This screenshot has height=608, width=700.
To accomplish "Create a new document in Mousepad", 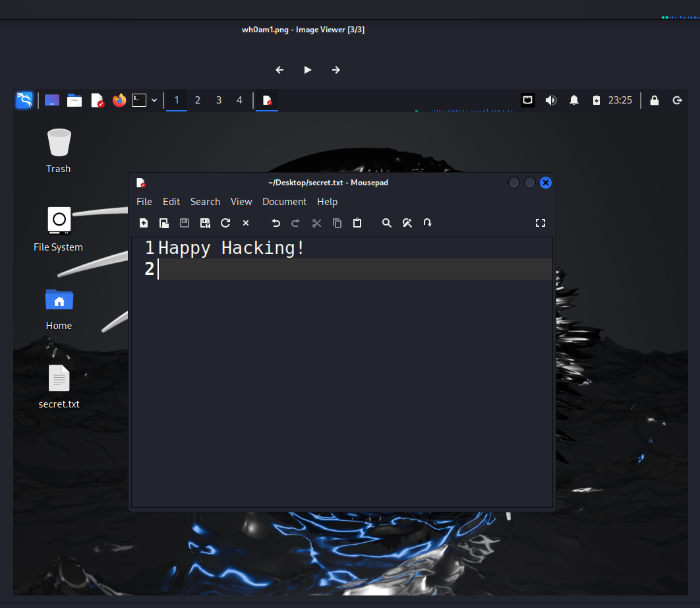I will 144,223.
